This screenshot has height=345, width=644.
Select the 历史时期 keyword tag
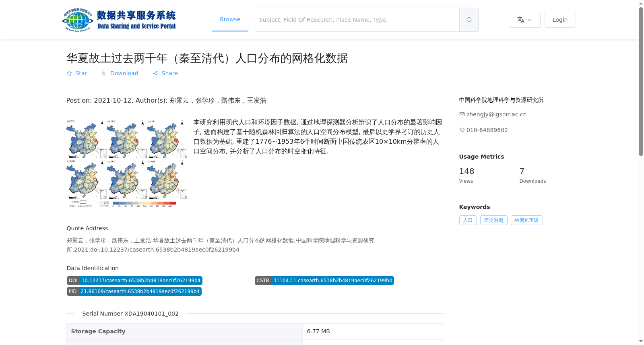click(x=493, y=220)
